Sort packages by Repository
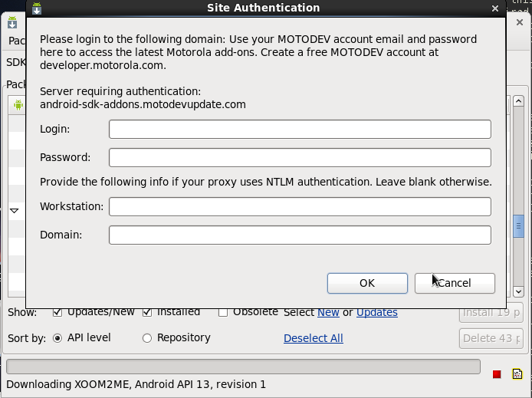Viewport: 532px width, 398px height. (147, 338)
